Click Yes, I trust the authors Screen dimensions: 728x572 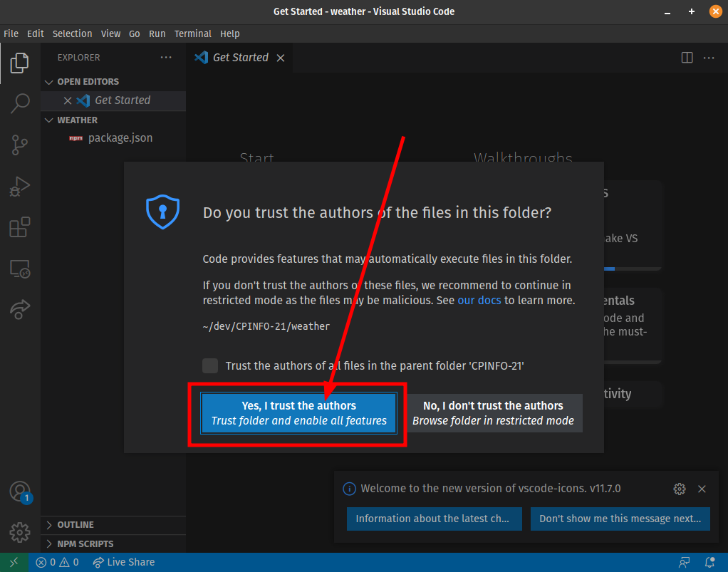click(298, 412)
